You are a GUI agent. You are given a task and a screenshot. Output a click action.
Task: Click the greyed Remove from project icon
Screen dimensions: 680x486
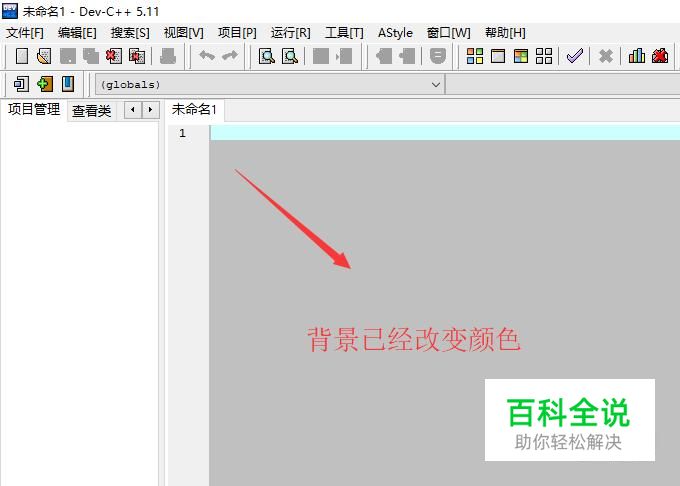[407, 56]
